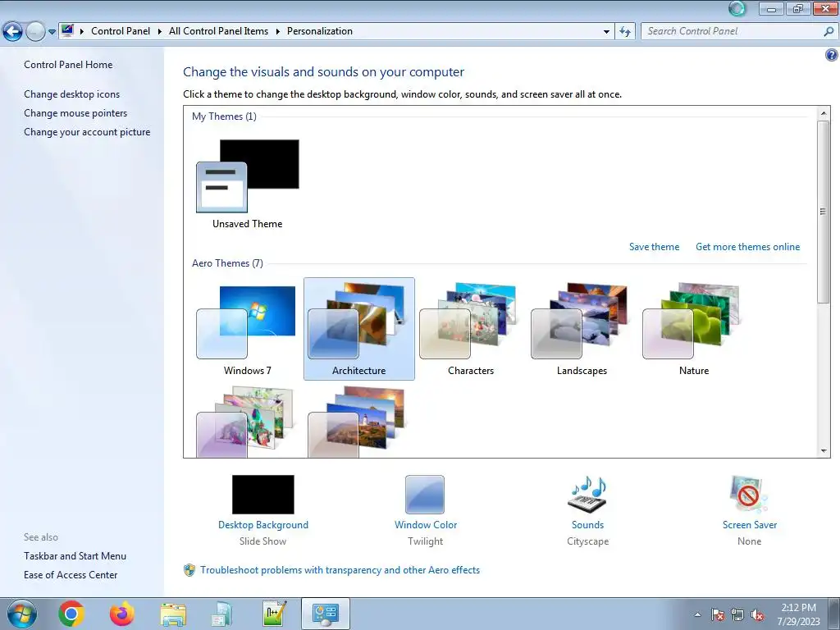Screen dimensions: 840x630
Task: Click the Desktop Background link text
Action: tap(263, 525)
